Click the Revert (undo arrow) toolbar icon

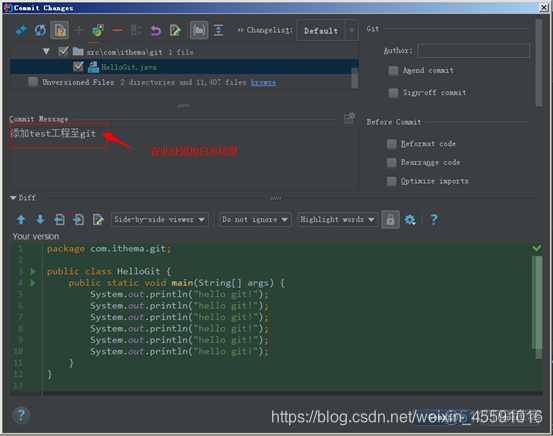[156, 31]
